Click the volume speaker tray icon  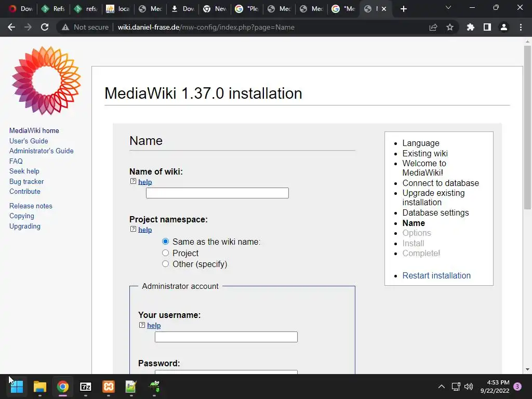coord(469,387)
